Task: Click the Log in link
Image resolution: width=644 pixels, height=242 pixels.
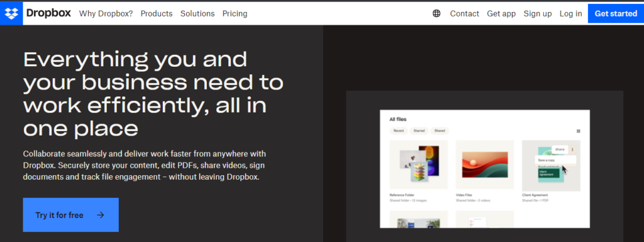Action: [x=570, y=14]
